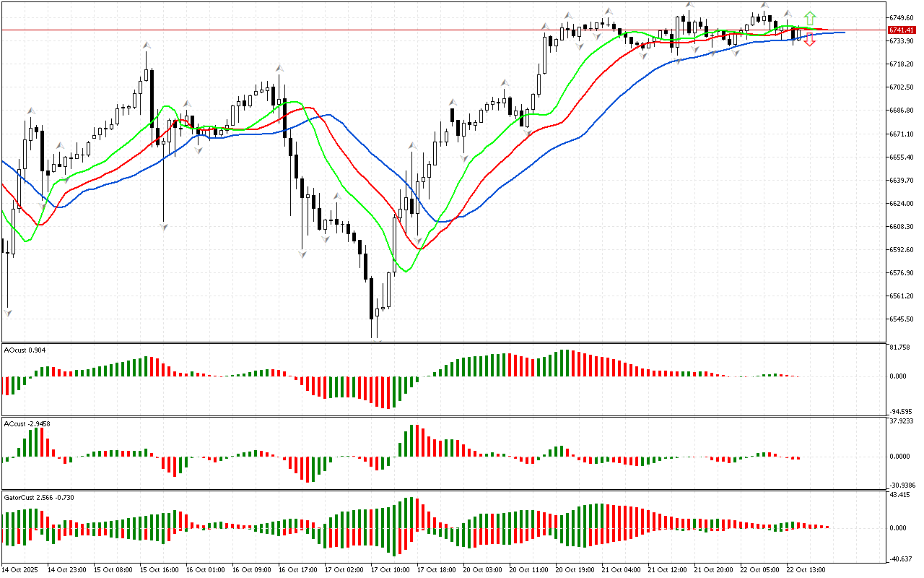Click the -40.637 Gator scale minimum
924x578 pixels.
900,558
